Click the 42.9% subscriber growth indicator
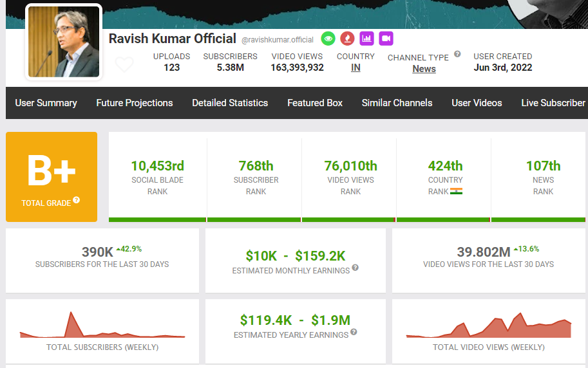588x368 pixels. (129, 249)
